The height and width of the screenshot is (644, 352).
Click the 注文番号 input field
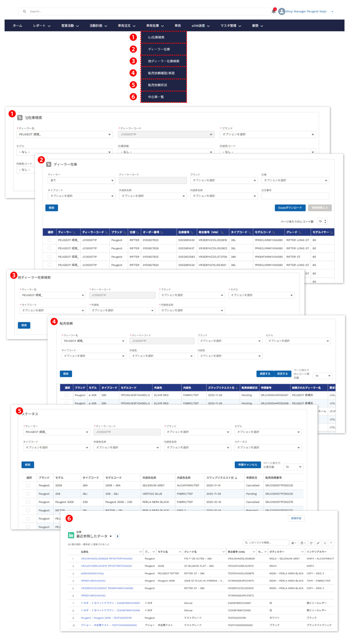[295, 196]
